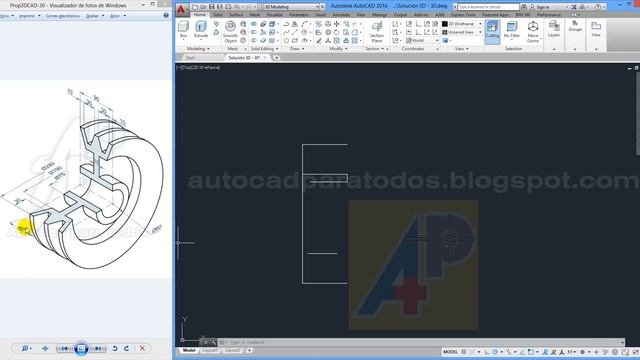Click the keyword search field
640x360 pixels.
click(x=488, y=7)
